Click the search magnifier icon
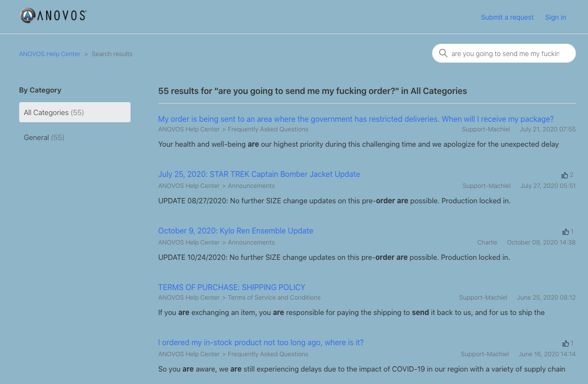Viewport: 588px width, 384px height. click(x=443, y=53)
